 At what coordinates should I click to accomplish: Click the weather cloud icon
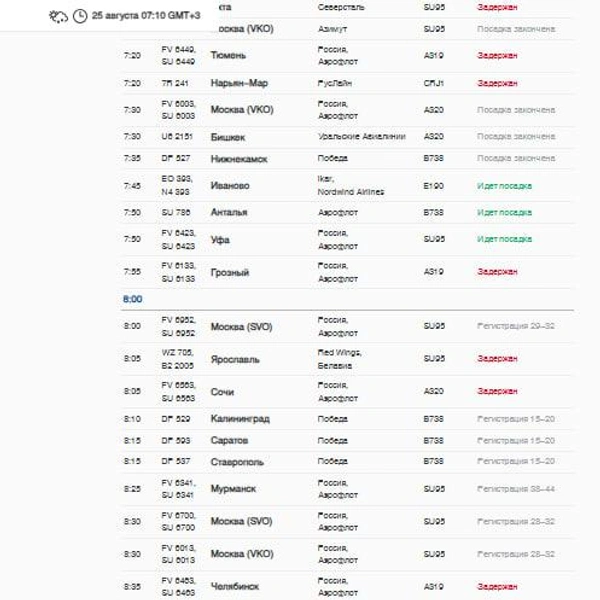tap(58, 16)
